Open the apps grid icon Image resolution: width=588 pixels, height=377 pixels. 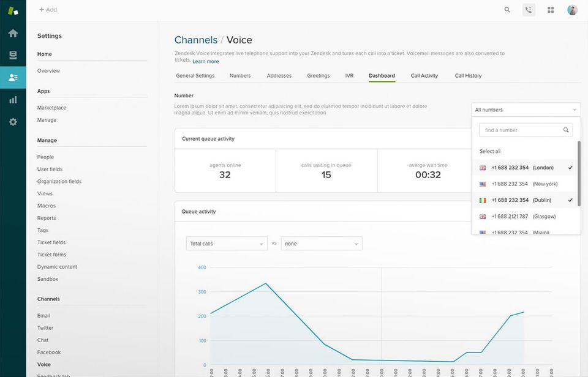551,10
